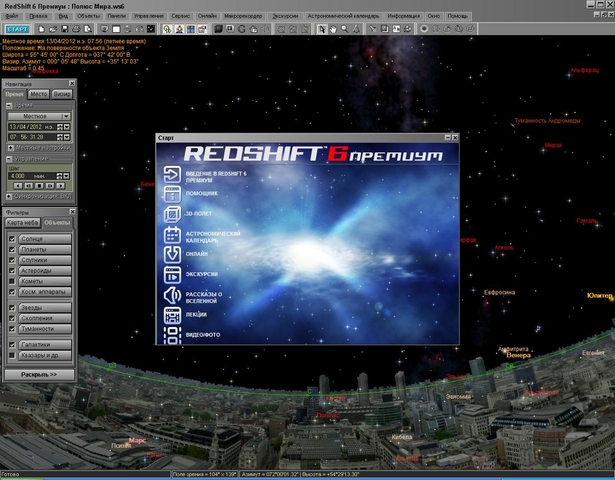Switch to the Карта неба tab
The height and width of the screenshot is (480, 615).
[x=23, y=222]
